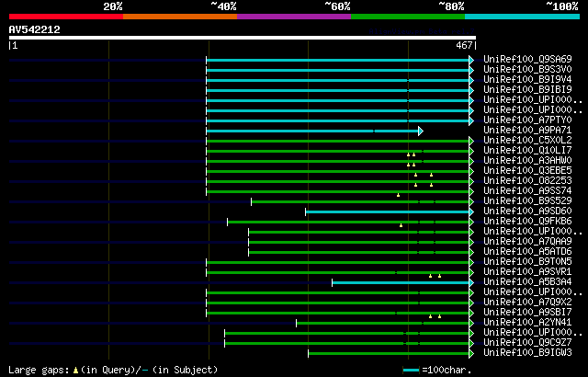This screenshot has height=377, width=588.
Task: Select the UniRef100_Q10LI7 label
Action: point(527,151)
